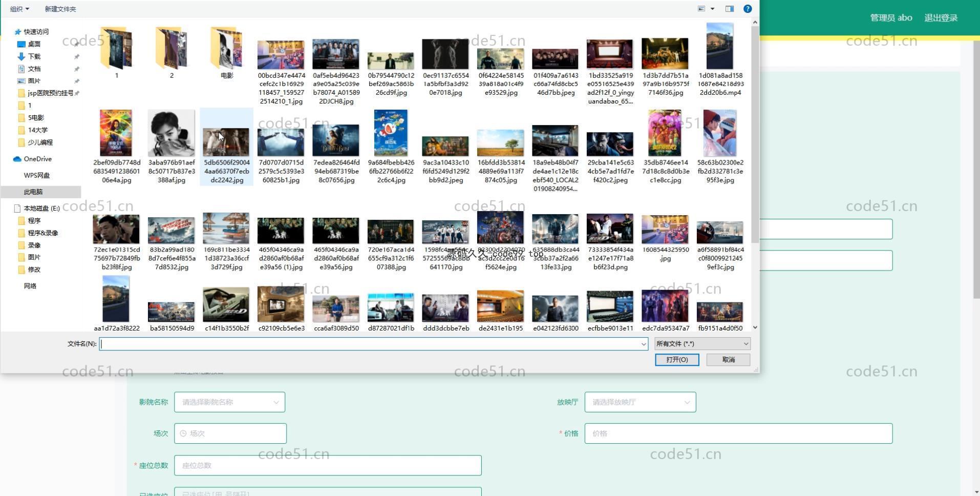The height and width of the screenshot is (496, 980).
Task: Open the view mode dropdown arrow
Action: pyautogui.click(x=712, y=9)
